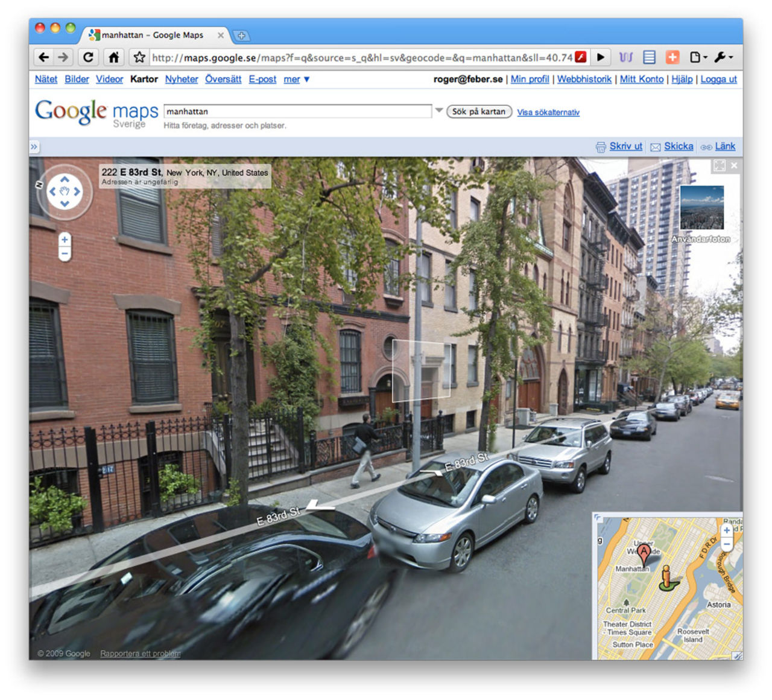This screenshot has width=772, height=700.
Task: Select the Skicka envelope icon
Action: pos(656,146)
